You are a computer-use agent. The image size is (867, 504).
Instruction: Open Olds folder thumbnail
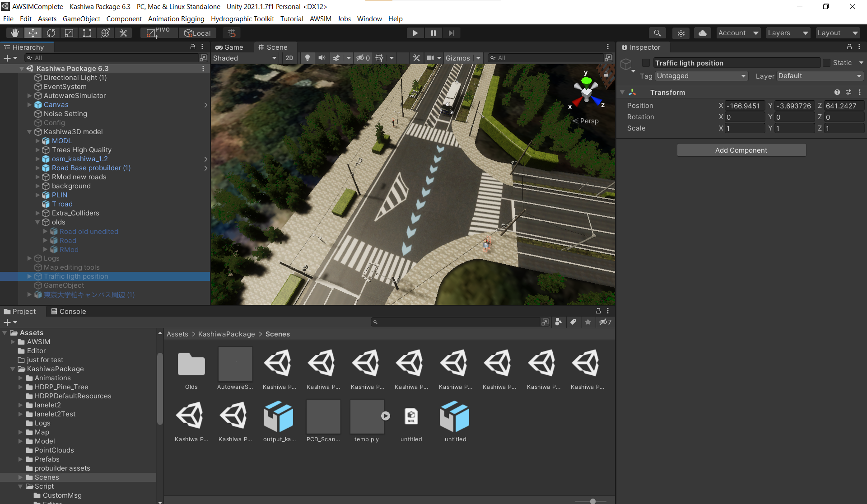pyautogui.click(x=191, y=364)
